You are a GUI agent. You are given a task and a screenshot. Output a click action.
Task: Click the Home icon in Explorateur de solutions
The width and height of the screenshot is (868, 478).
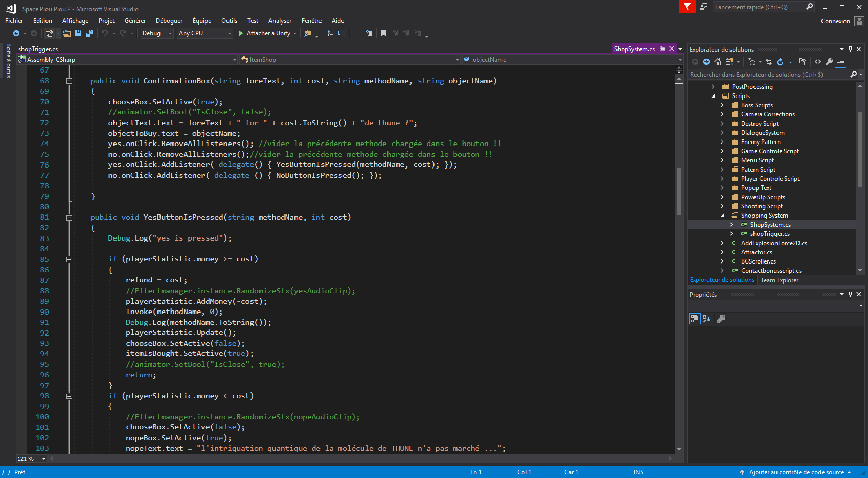click(x=718, y=62)
